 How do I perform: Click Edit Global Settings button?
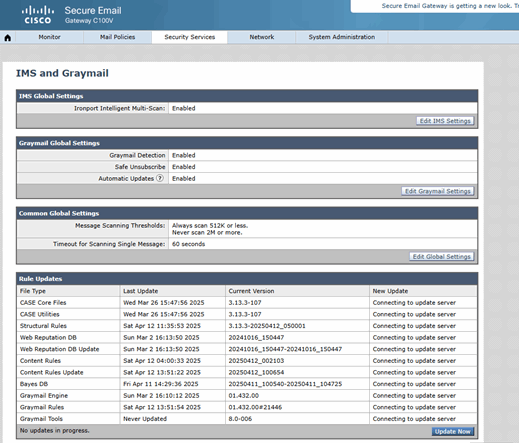(x=441, y=256)
